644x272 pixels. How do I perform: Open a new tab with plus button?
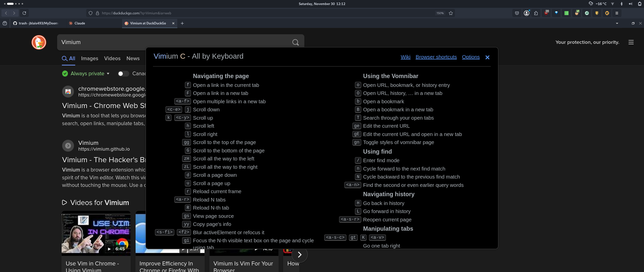click(x=182, y=23)
